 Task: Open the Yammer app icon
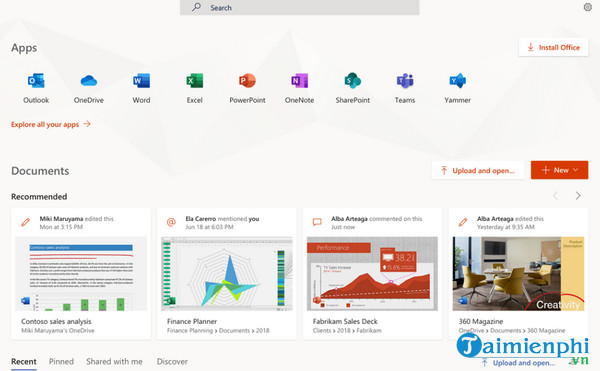[458, 81]
